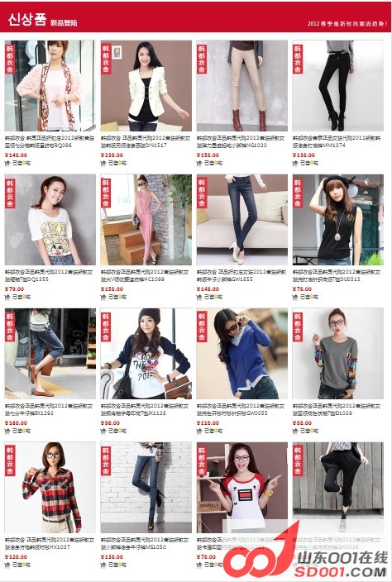Click the 2012 spring trend banner text at top right
Screen dimensions: 392x582
(x=347, y=24)
